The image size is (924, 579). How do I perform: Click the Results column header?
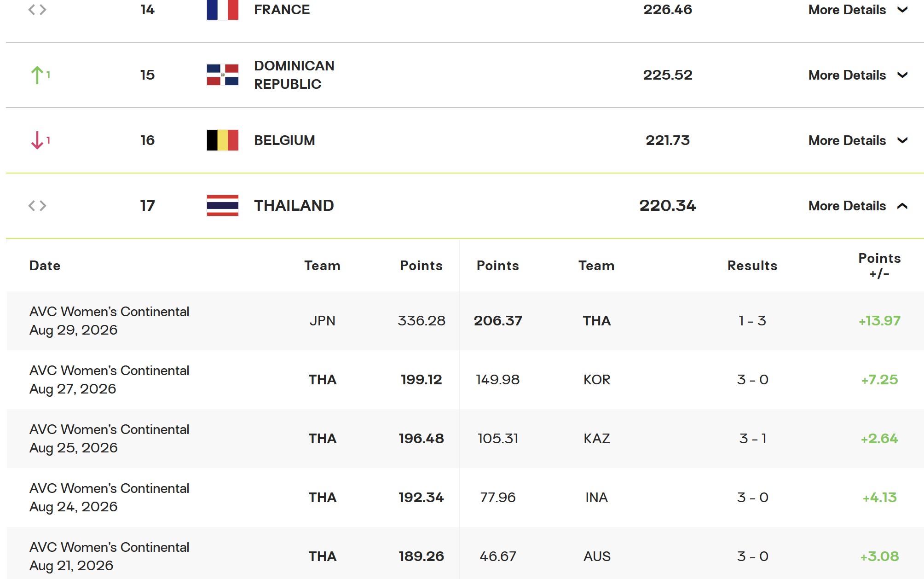point(752,266)
